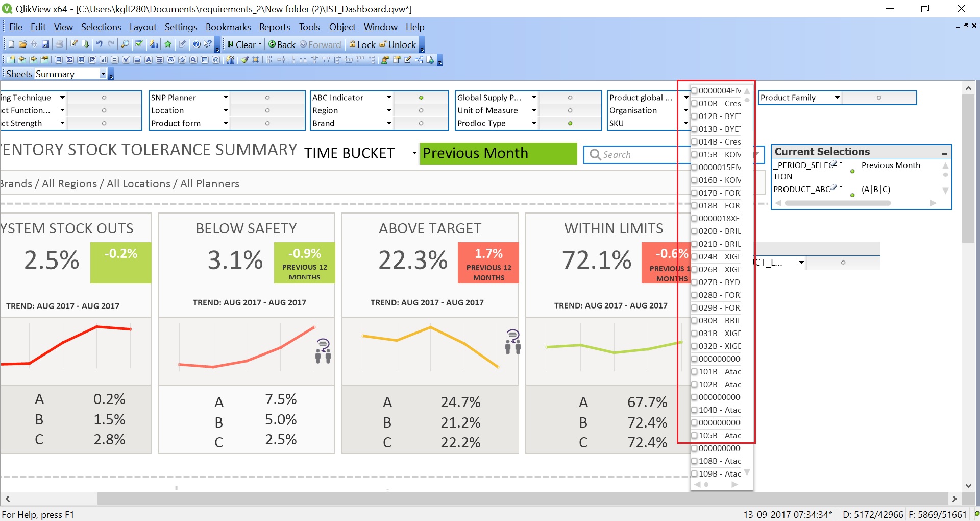Click the Print icon

pyautogui.click(x=59, y=44)
